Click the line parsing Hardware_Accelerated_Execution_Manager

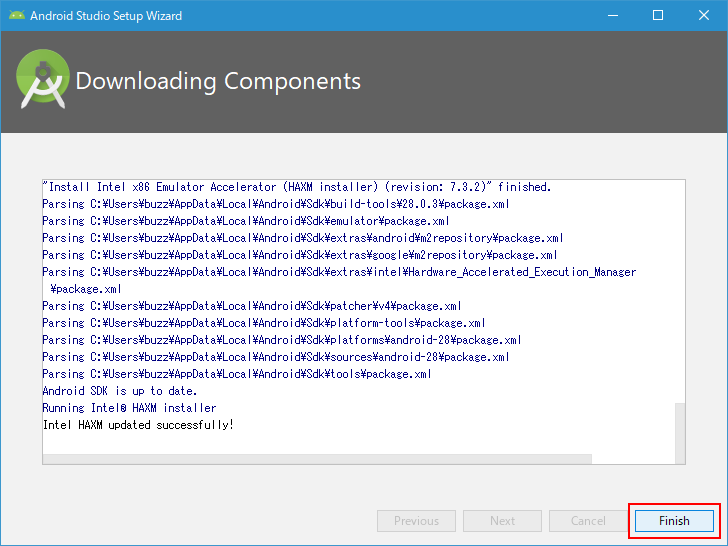(339, 280)
